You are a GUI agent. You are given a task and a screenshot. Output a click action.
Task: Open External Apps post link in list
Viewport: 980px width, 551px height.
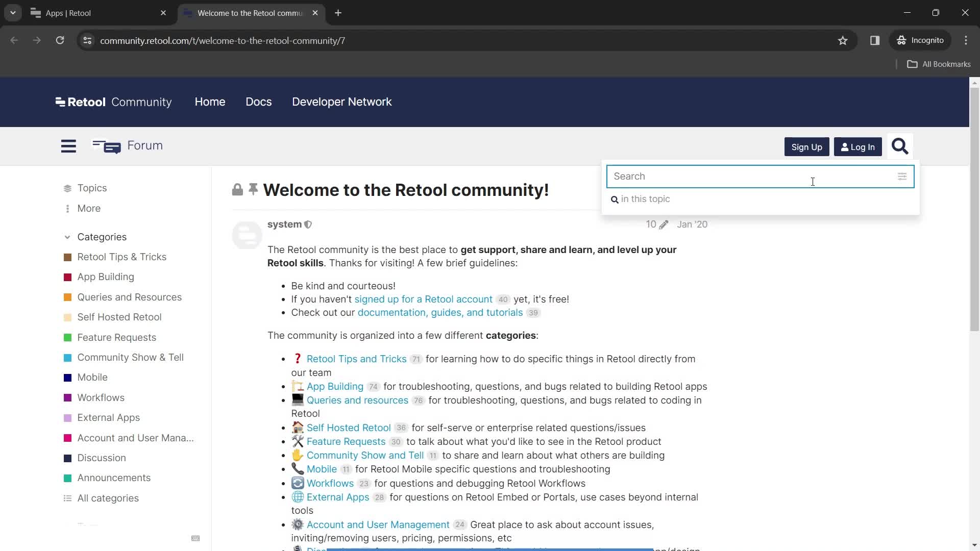pos(337,497)
